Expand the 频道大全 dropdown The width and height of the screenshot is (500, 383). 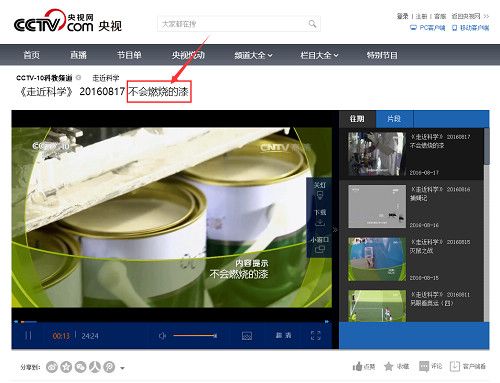coord(253,55)
